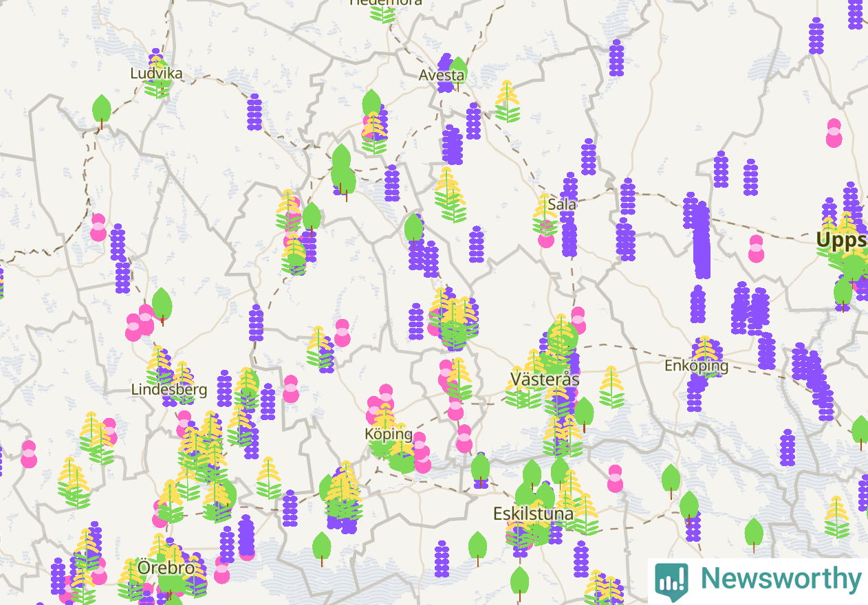Click the pink flower marker directly north of Uppsala

click(834, 133)
